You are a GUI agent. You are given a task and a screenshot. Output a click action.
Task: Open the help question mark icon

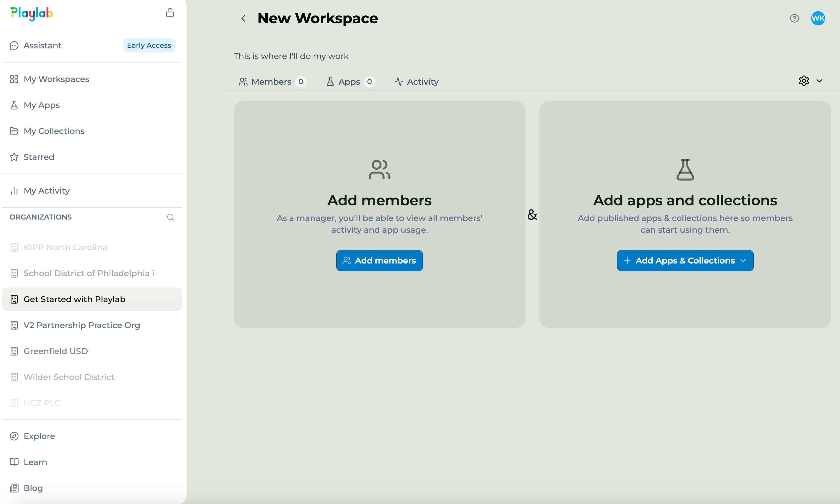pyautogui.click(x=795, y=18)
